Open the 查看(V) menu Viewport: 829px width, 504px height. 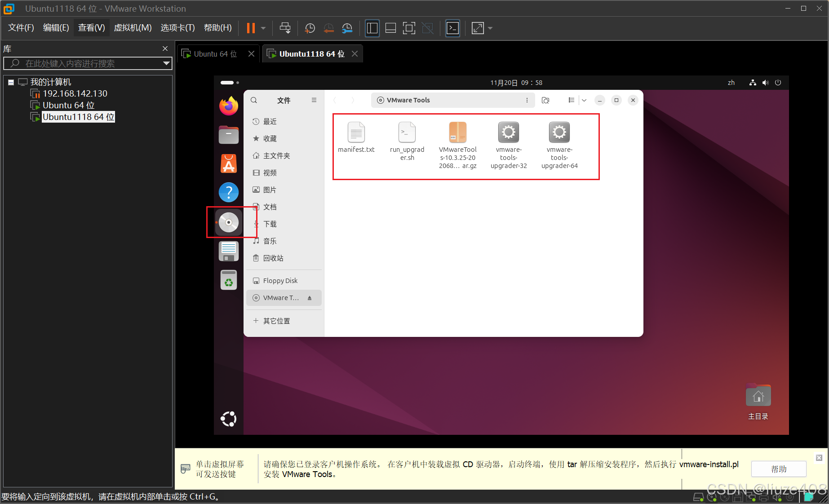click(x=91, y=28)
